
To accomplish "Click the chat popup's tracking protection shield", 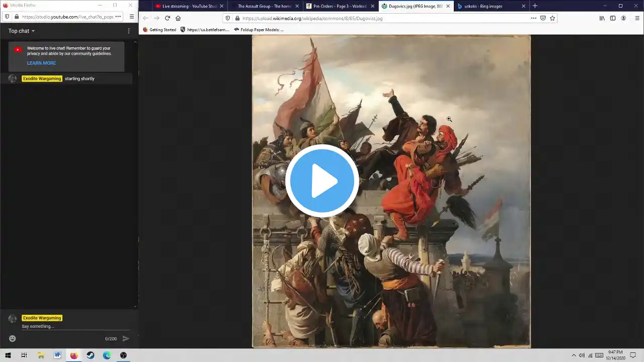I will 7,17.
